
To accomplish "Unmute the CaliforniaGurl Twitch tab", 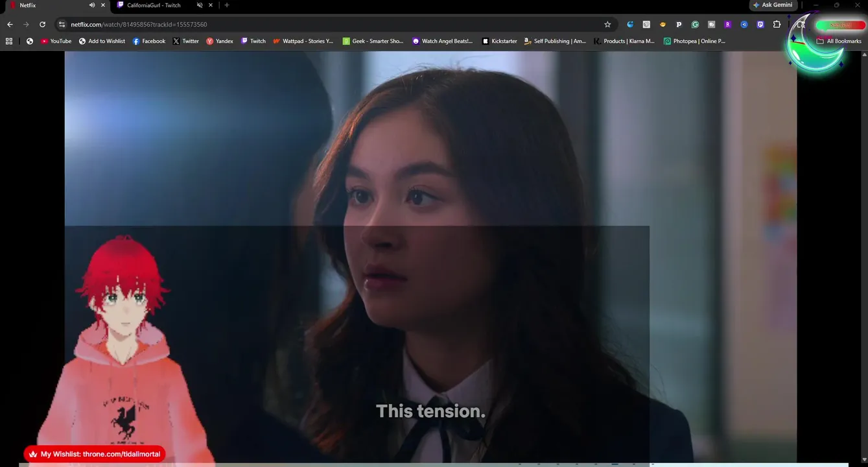I will pyautogui.click(x=200, y=5).
